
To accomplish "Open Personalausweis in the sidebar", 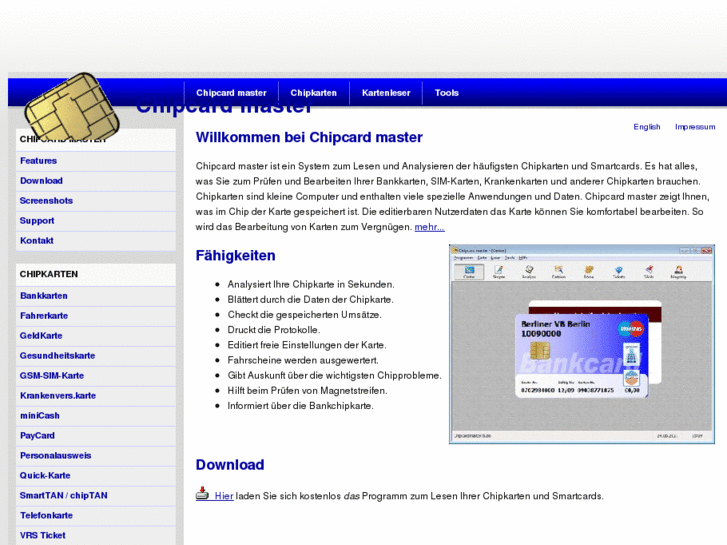I will (96, 455).
